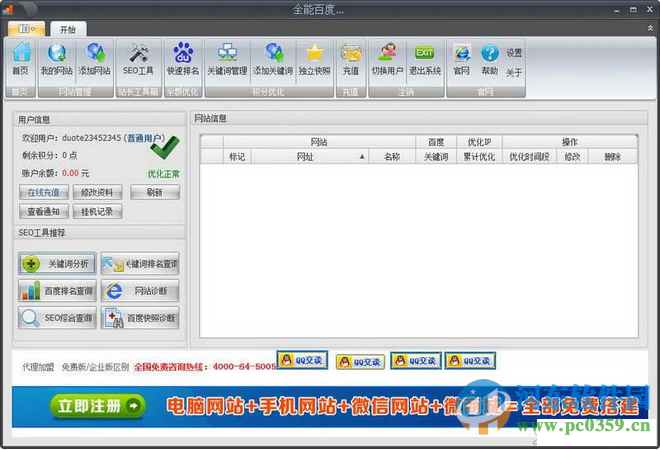
Task: Click the 账户余额 0.00 value
Action: 70,173
